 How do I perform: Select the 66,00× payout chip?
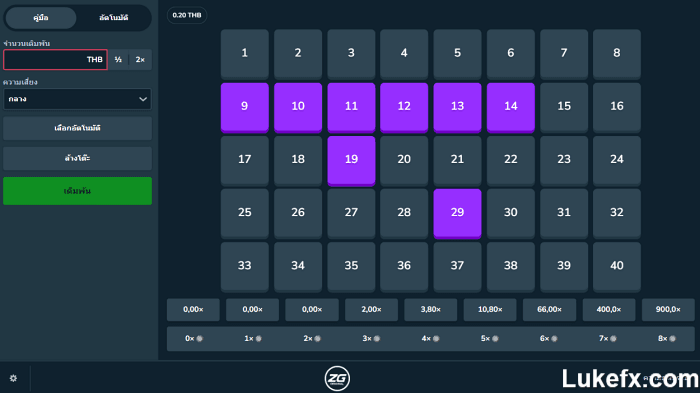tap(549, 309)
